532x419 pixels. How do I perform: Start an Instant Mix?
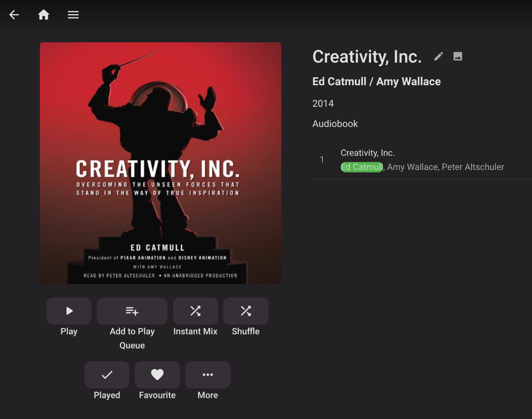(195, 311)
